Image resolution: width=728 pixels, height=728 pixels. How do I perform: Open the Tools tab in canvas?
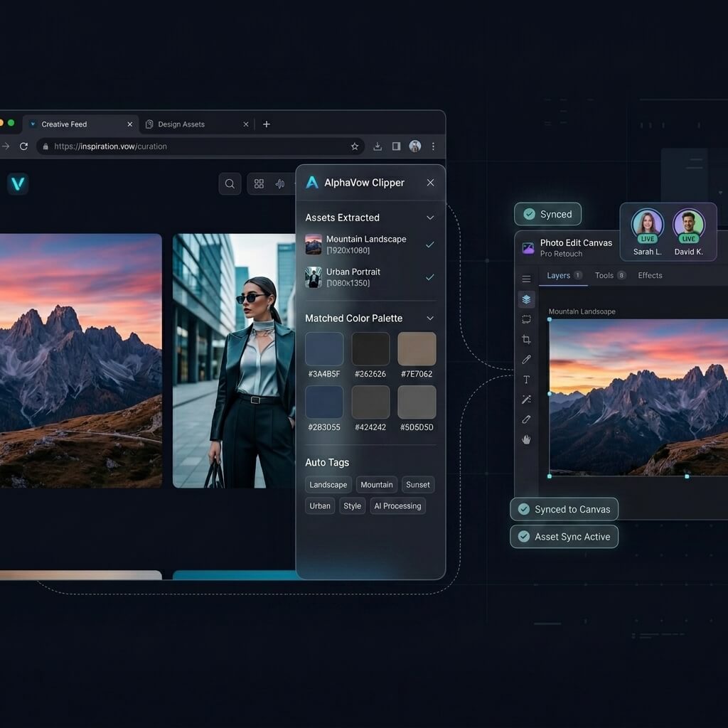point(610,275)
